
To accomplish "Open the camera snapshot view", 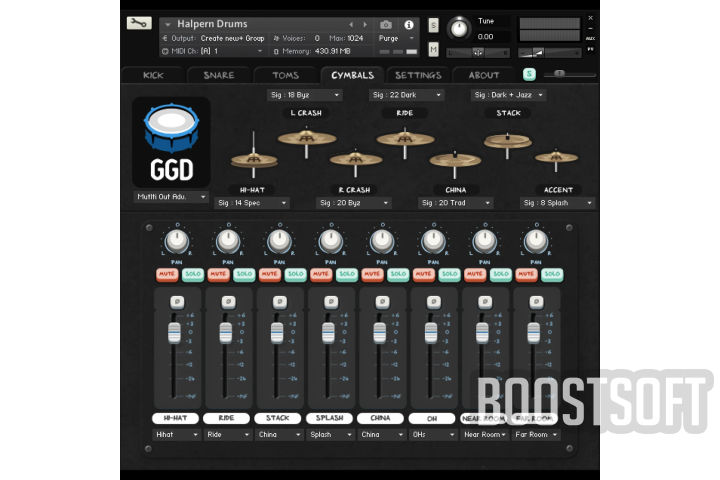I will click(386, 24).
